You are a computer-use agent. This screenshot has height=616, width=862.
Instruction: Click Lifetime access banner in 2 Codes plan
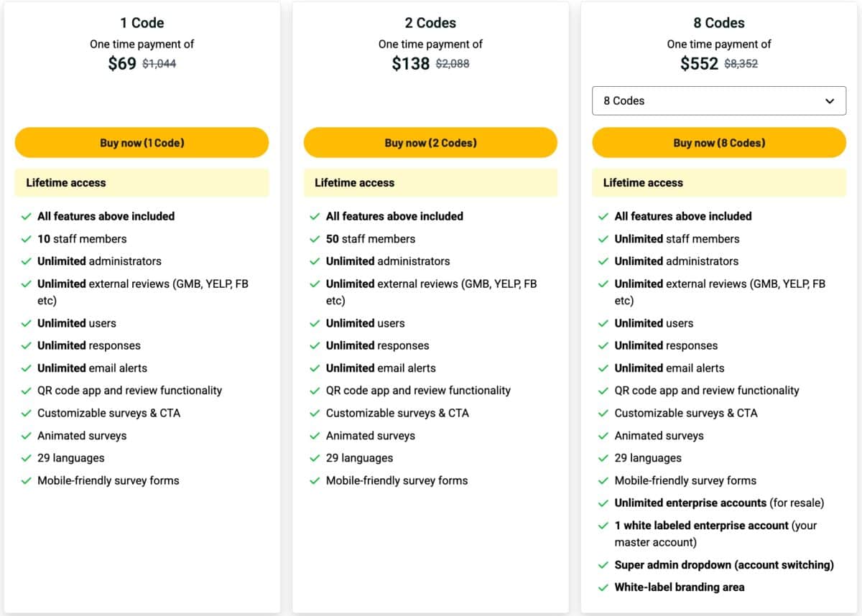coord(430,183)
